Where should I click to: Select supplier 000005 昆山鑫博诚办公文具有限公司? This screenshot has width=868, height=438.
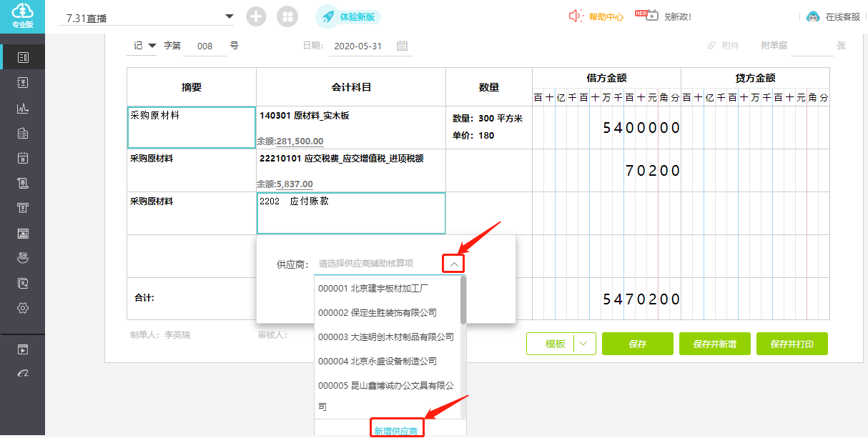pyautogui.click(x=387, y=396)
